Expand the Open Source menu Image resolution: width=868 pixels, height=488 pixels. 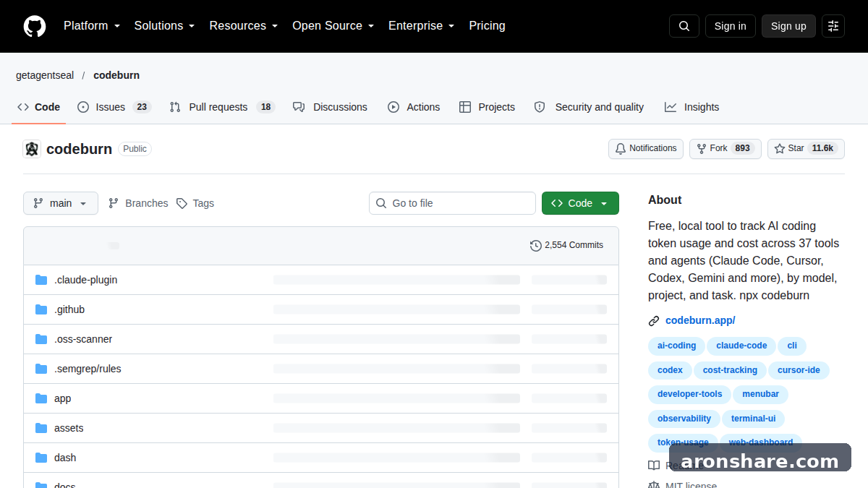(333, 26)
